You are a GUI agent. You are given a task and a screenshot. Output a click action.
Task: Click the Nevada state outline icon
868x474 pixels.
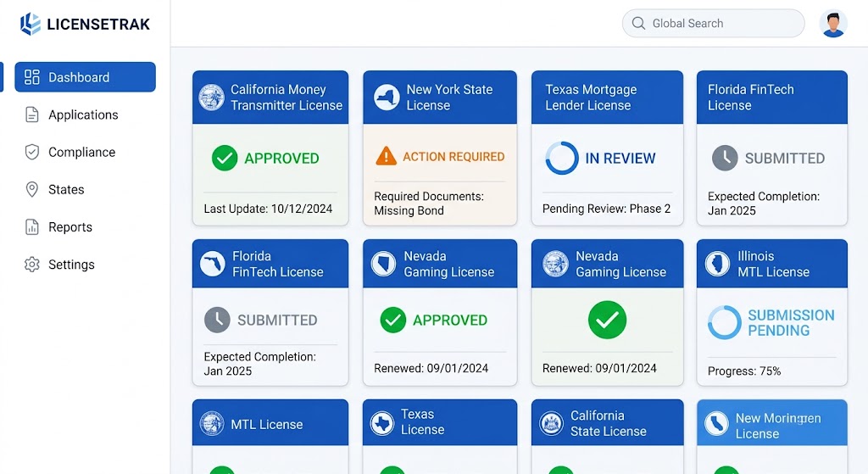[383, 264]
